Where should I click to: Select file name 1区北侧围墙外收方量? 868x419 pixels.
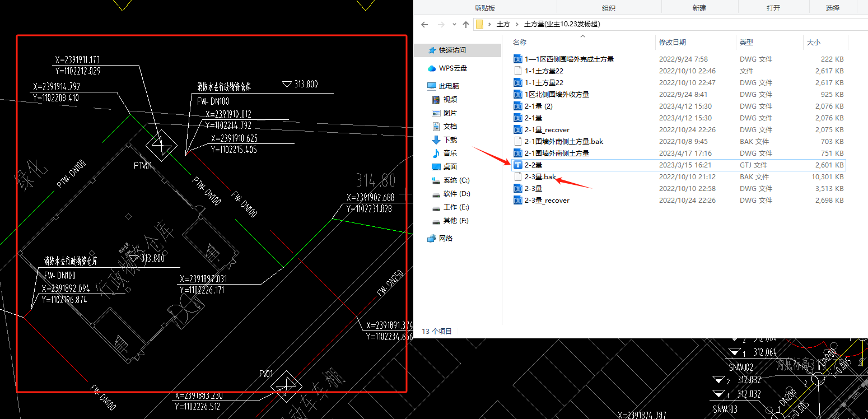click(x=557, y=94)
